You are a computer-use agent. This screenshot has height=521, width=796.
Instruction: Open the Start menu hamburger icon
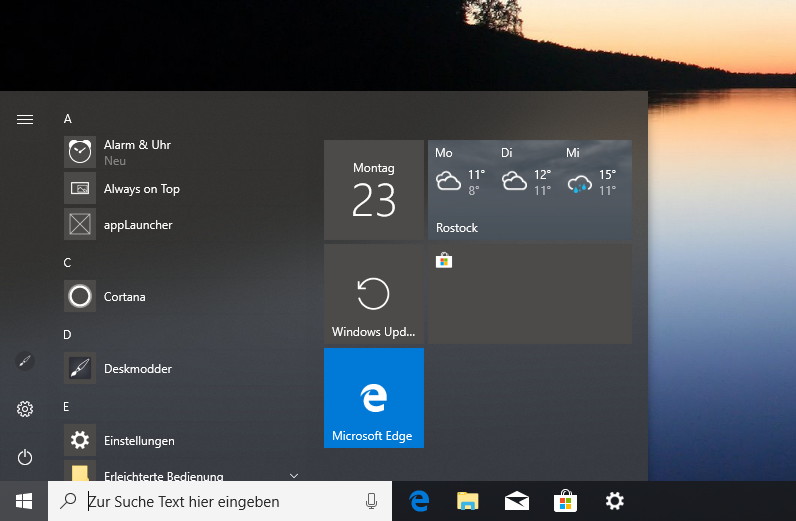coord(25,119)
